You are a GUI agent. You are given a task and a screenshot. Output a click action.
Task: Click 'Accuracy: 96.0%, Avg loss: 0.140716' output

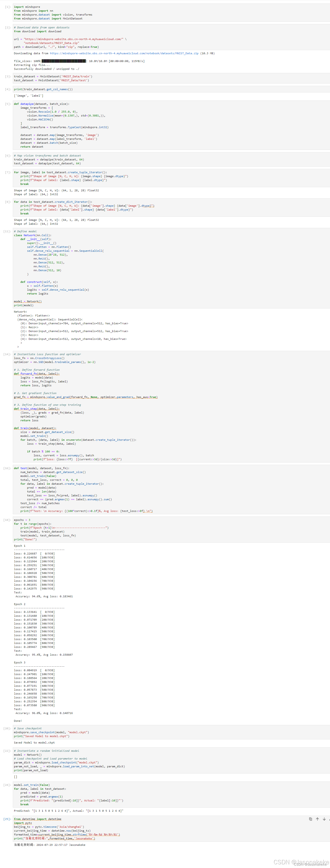(44, 713)
